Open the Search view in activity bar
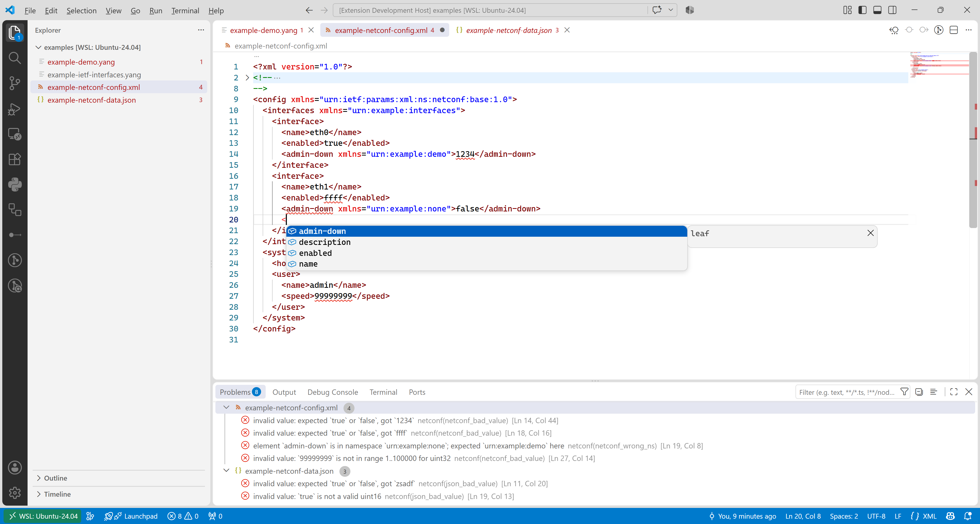The width and height of the screenshot is (980, 524). (15, 58)
